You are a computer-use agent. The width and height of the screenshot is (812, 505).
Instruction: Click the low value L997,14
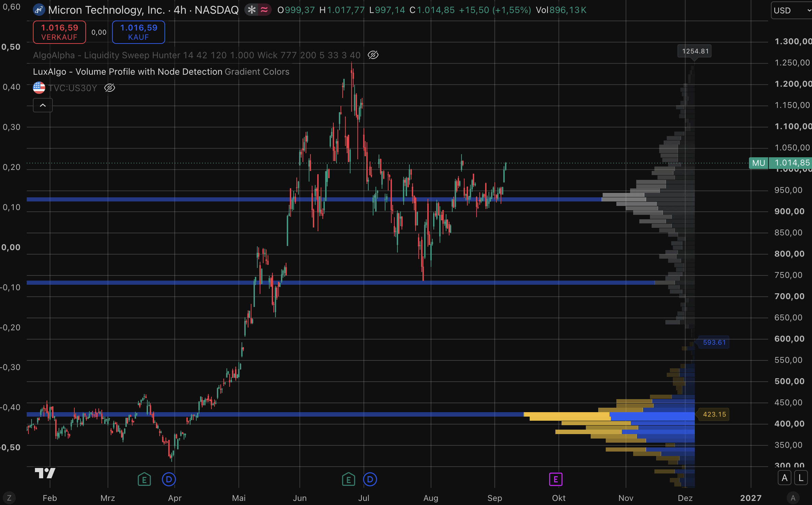(x=387, y=10)
